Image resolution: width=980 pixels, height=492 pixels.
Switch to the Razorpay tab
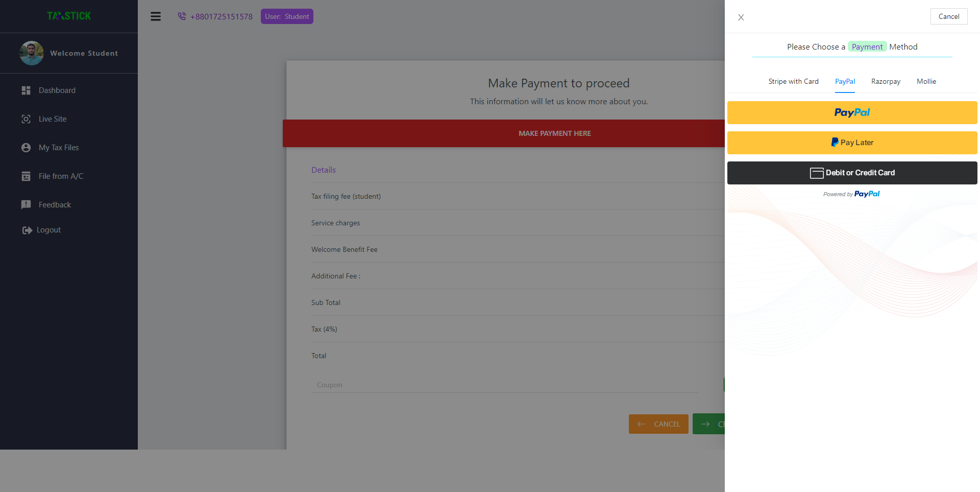(886, 82)
